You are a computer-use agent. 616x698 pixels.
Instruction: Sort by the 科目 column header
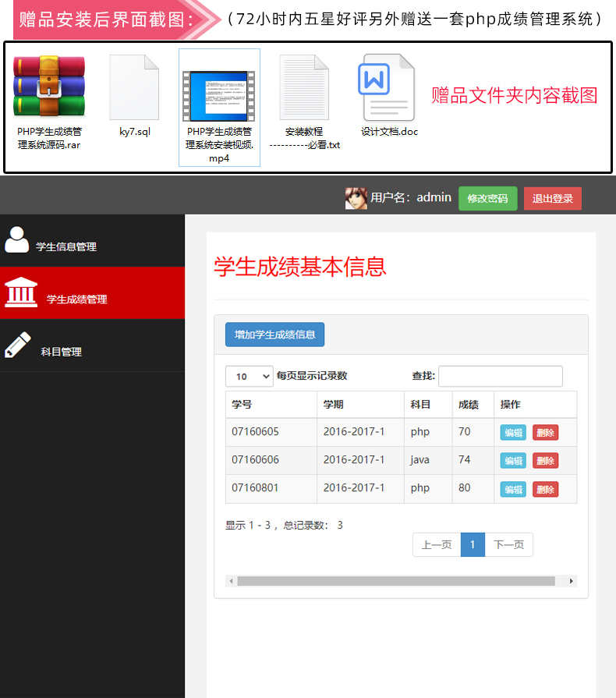(x=428, y=404)
